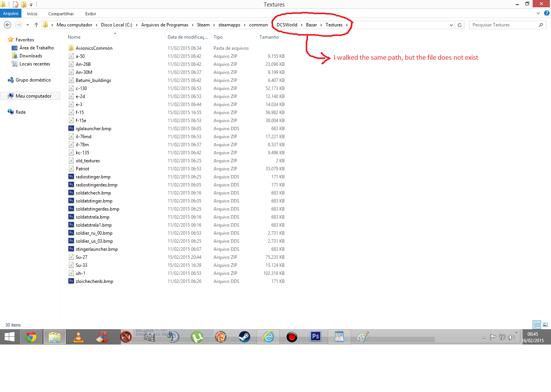Open Steam from the taskbar
This screenshot has height=392, width=551.
coord(245,337)
